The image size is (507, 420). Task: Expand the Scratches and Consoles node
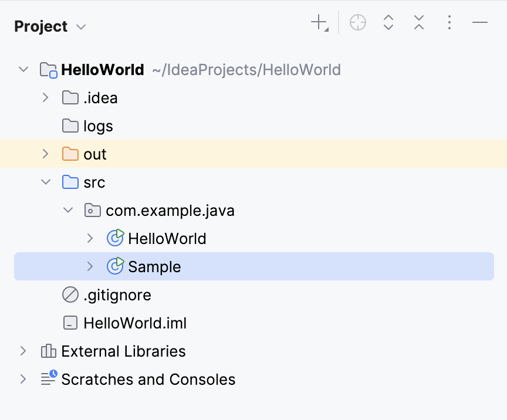23,379
